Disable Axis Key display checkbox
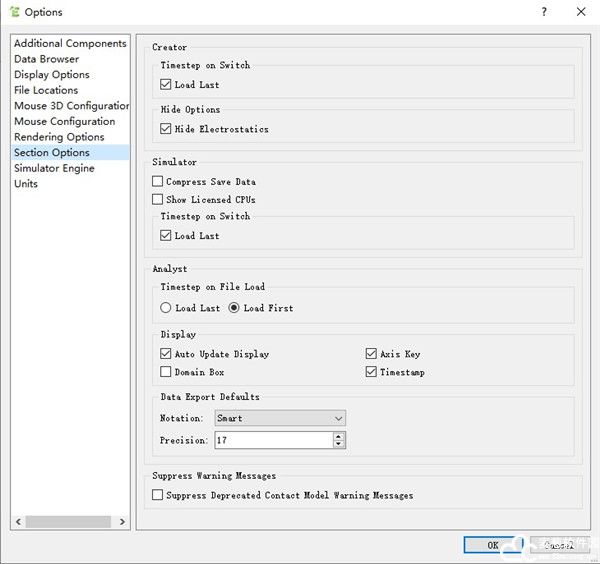This screenshot has height=564, width=600. tap(372, 354)
